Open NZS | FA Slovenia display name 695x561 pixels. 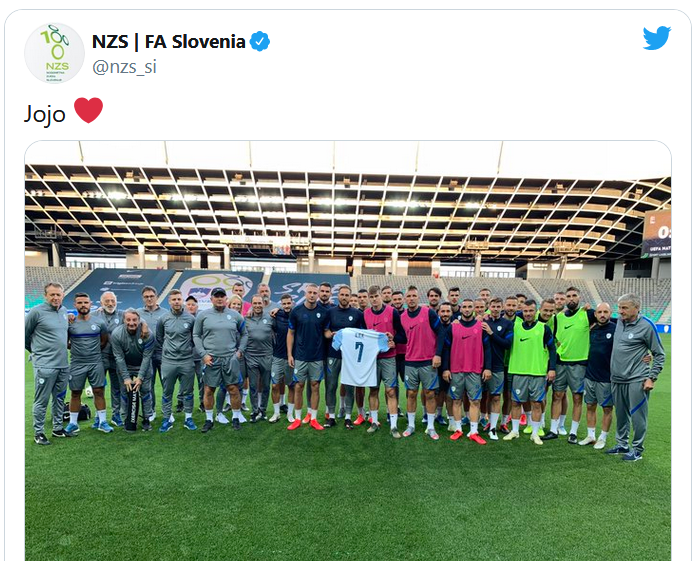click(168, 42)
